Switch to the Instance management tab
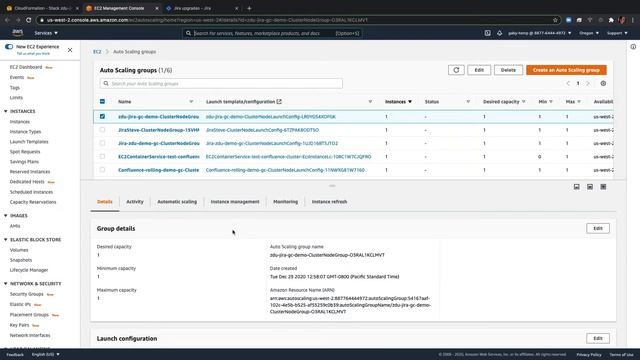 235,202
